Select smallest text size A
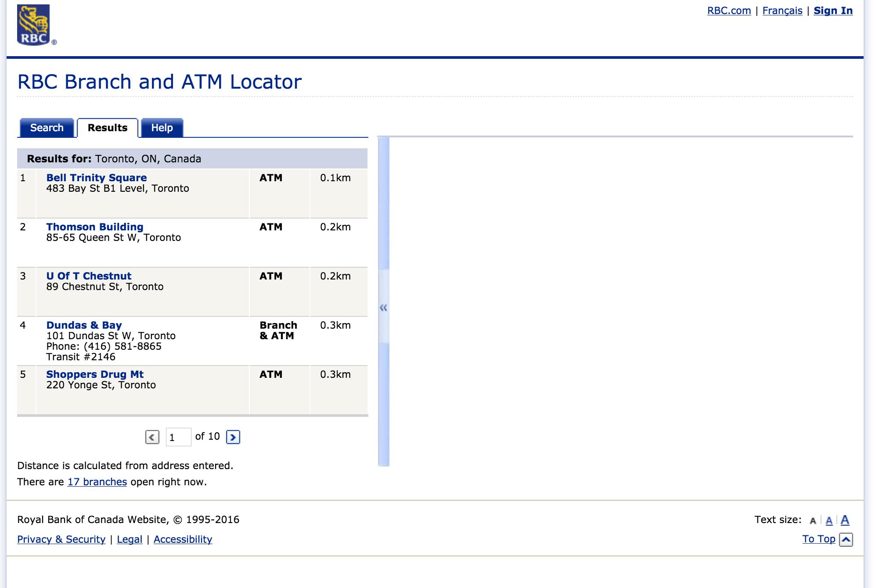Image resolution: width=886 pixels, height=588 pixels. [813, 521]
